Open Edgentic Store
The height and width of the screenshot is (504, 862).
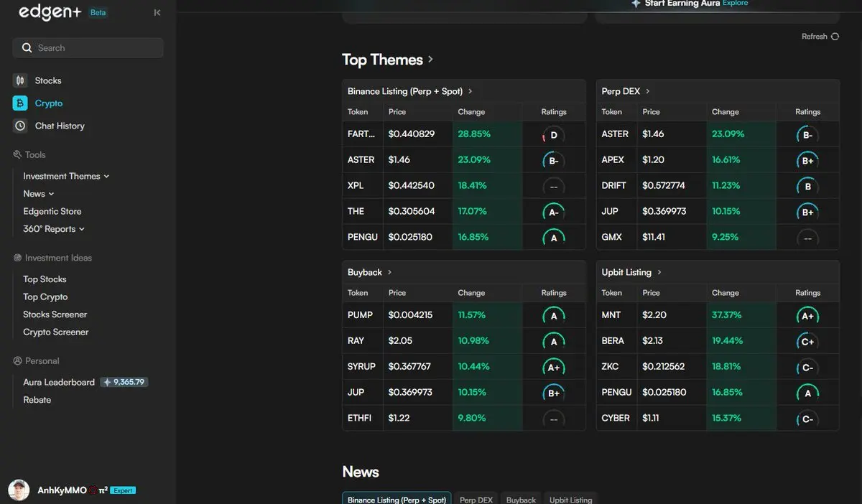pos(52,211)
